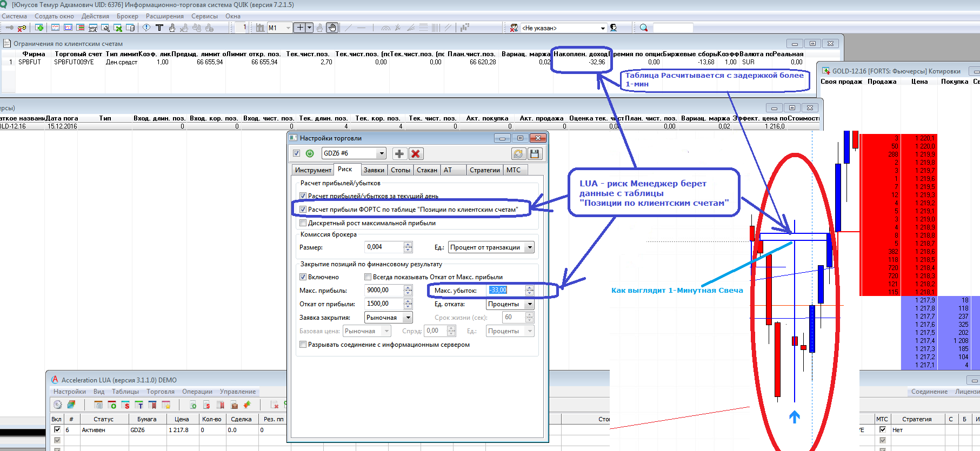This screenshot has width=980, height=451.
Task: Click the yellow refresh arrows icon
Action: 518,154
